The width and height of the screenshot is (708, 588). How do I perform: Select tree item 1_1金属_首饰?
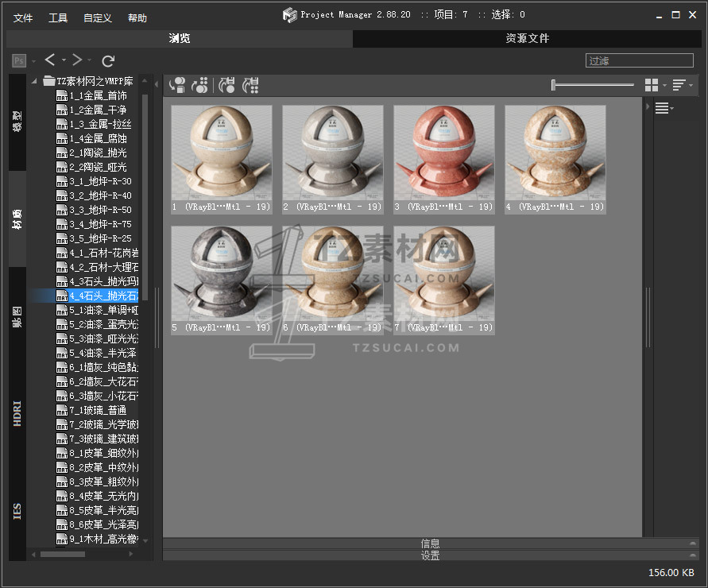[x=97, y=95]
